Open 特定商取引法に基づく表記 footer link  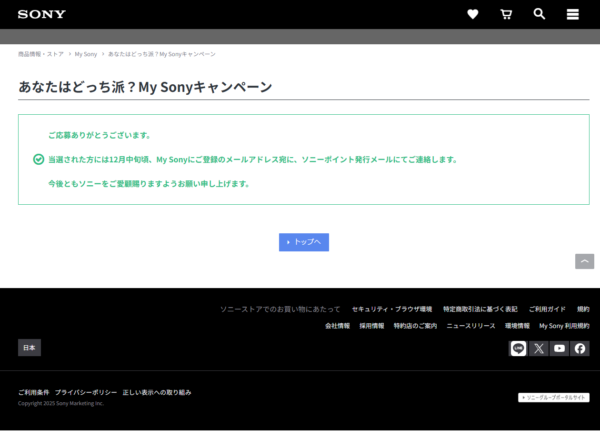(x=480, y=309)
